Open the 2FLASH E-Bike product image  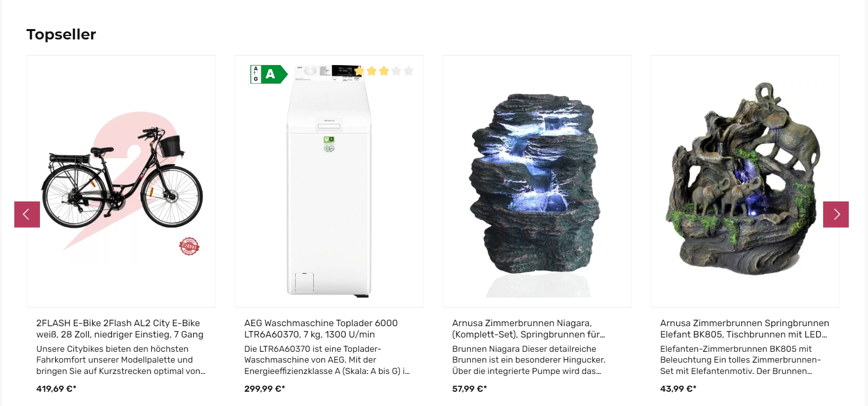pyautogui.click(x=121, y=181)
